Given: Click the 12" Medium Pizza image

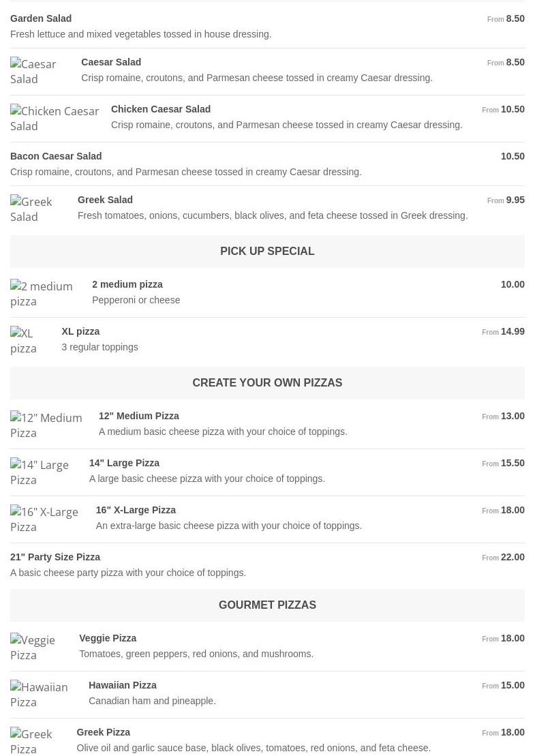Looking at the screenshot, I should coord(46,425).
